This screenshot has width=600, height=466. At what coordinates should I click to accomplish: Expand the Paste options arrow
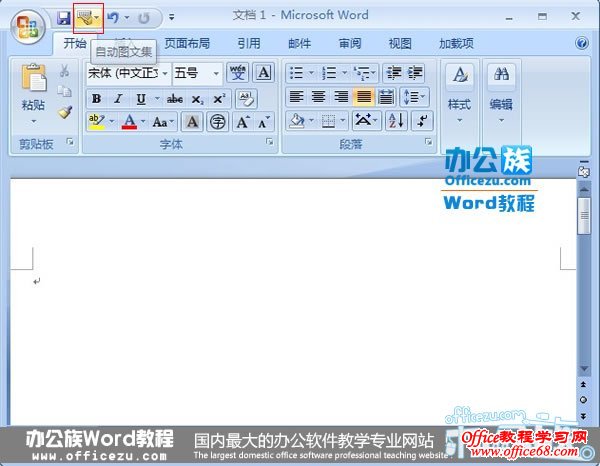tap(34, 121)
